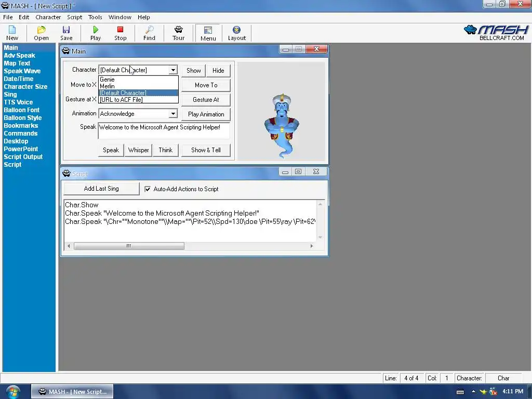The width and height of the screenshot is (532, 399).
Task: Select Speak Wave in the sidebar
Action: (22, 71)
